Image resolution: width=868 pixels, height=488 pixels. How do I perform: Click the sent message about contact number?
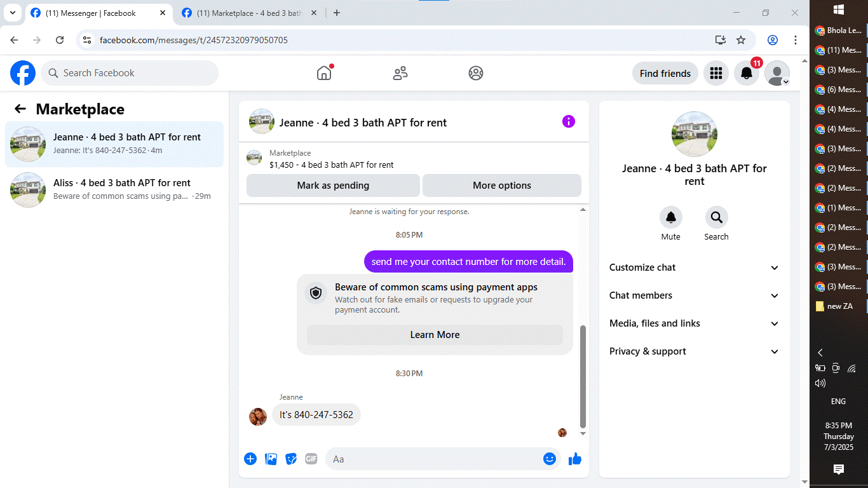[468, 262]
